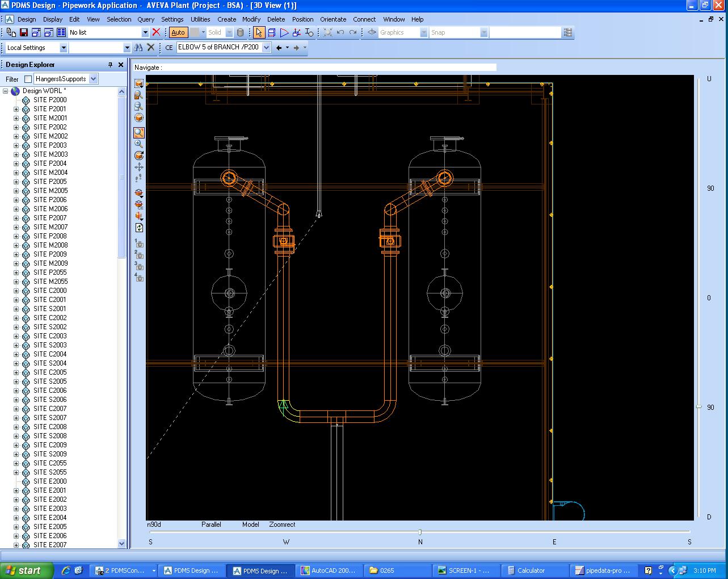Viewport: 728px width, 579px height.
Task: Expand the SITE P2003 tree node
Action: click(16, 145)
